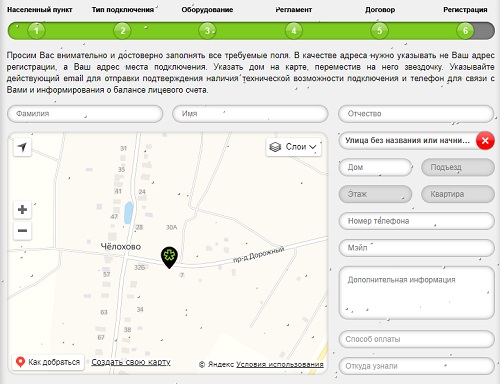Open the Откуда узнали dropdown
500x384 pixels.
pyautogui.click(x=416, y=366)
